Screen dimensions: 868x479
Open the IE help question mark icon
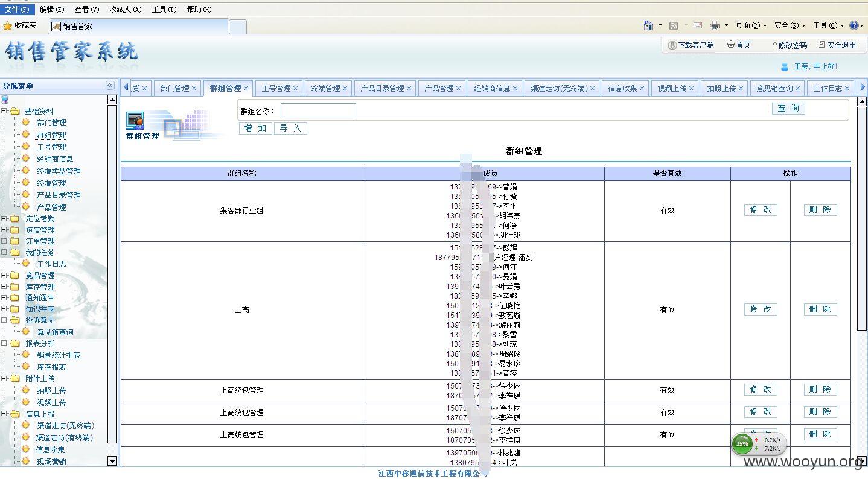tap(854, 25)
